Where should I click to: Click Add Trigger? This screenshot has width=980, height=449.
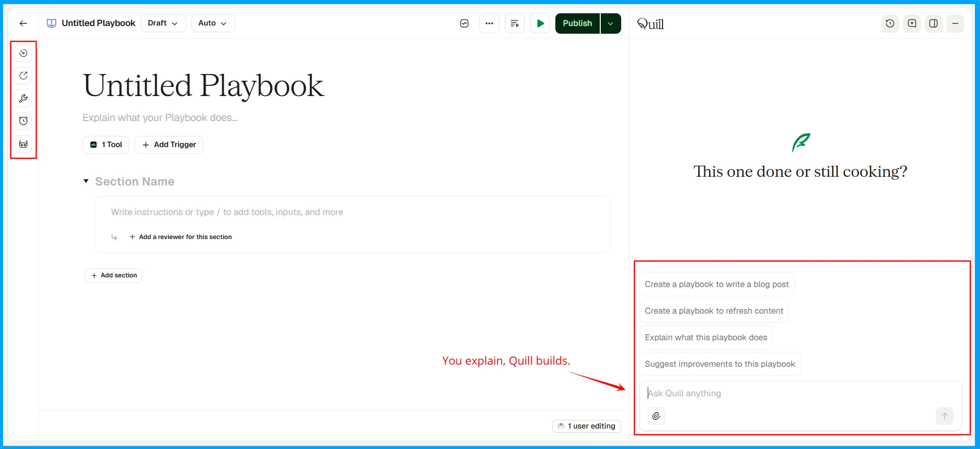169,145
